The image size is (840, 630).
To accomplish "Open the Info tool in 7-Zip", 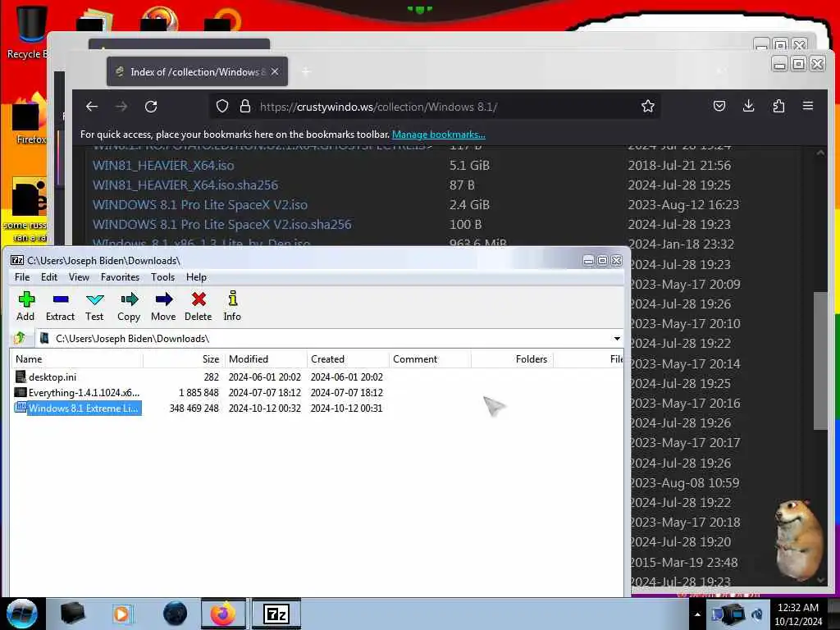I will (x=232, y=306).
